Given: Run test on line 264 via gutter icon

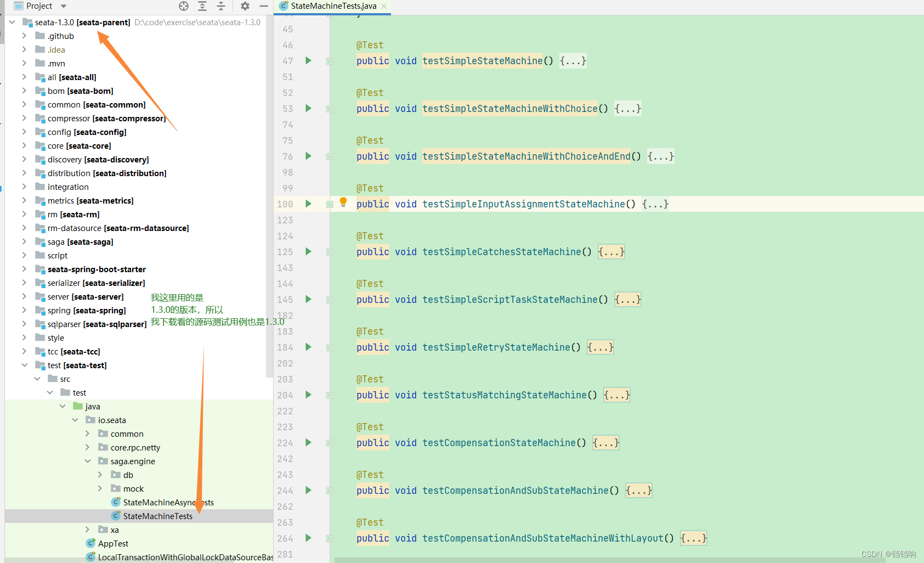Looking at the screenshot, I should pos(308,538).
